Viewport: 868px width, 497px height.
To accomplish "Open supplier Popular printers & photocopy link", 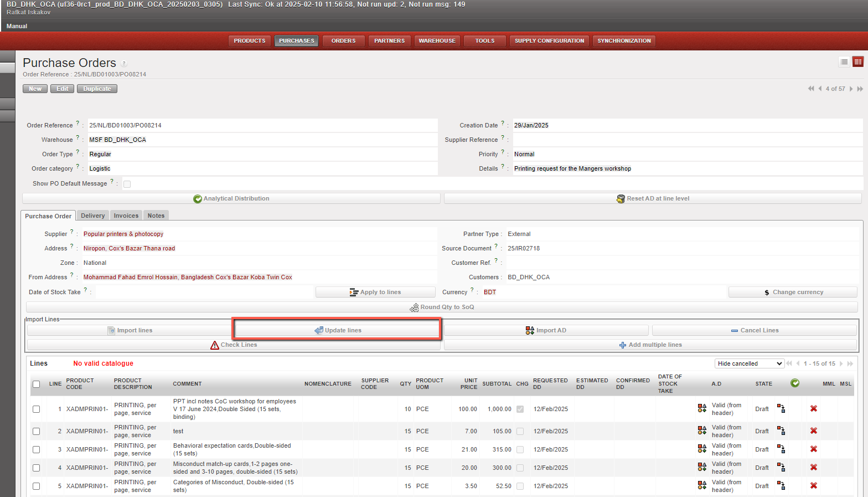I will coord(123,234).
